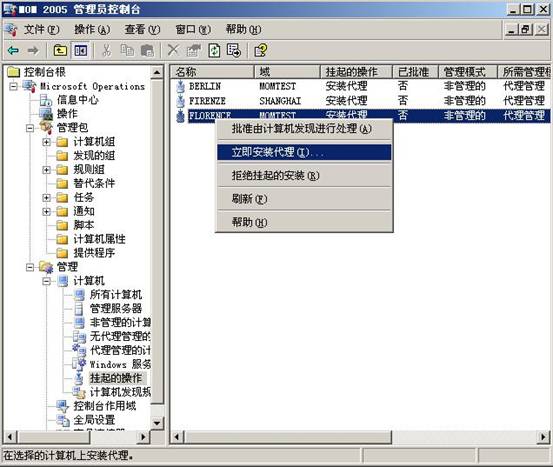Viewport: 553px width, 467px height.
Task: Click the 管理包 node icon
Action: [46, 127]
